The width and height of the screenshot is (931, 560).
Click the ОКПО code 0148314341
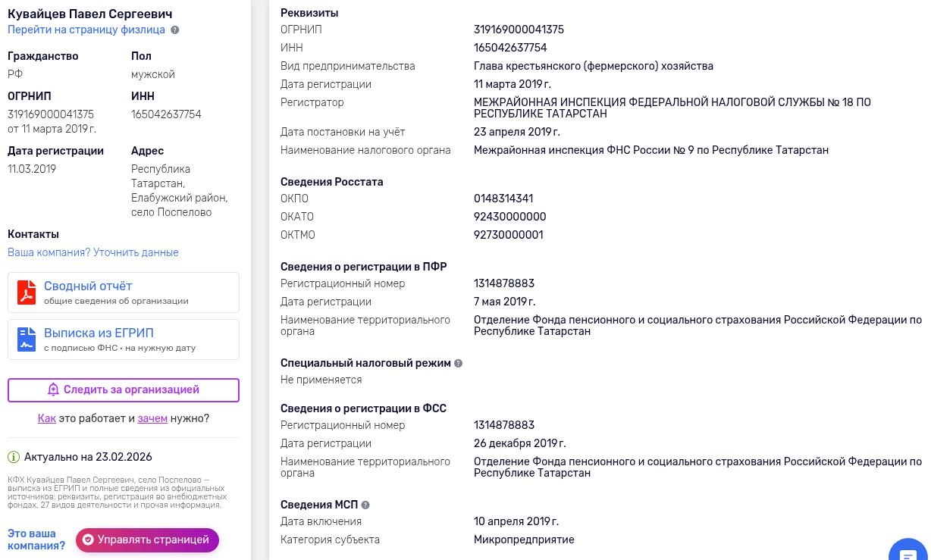click(x=503, y=199)
